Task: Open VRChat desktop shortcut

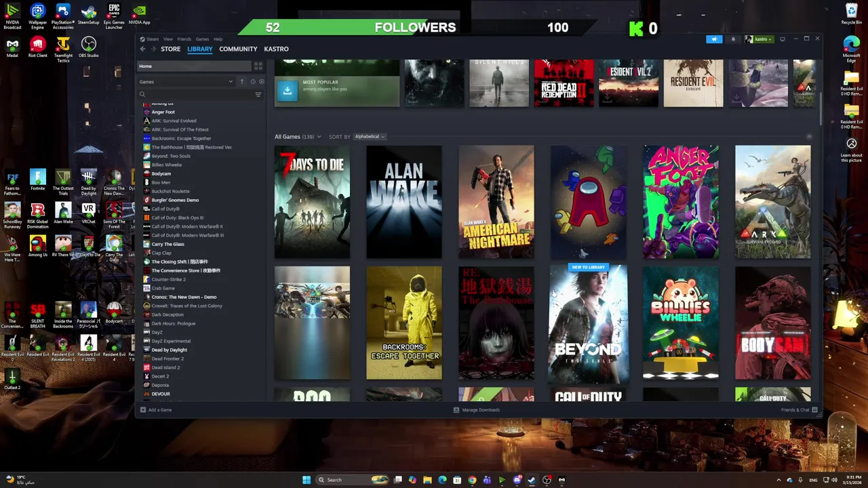Action: [x=88, y=215]
